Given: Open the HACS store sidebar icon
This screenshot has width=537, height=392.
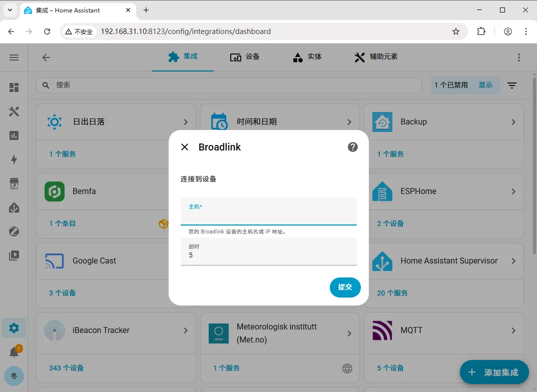Looking at the screenshot, I should (x=14, y=183).
